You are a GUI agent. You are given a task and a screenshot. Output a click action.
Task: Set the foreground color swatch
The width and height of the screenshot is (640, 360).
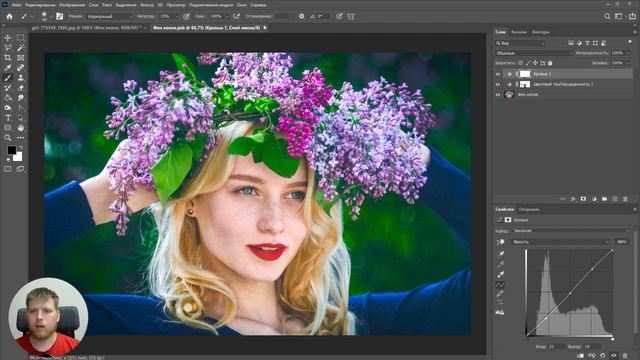tap(11, 150)
